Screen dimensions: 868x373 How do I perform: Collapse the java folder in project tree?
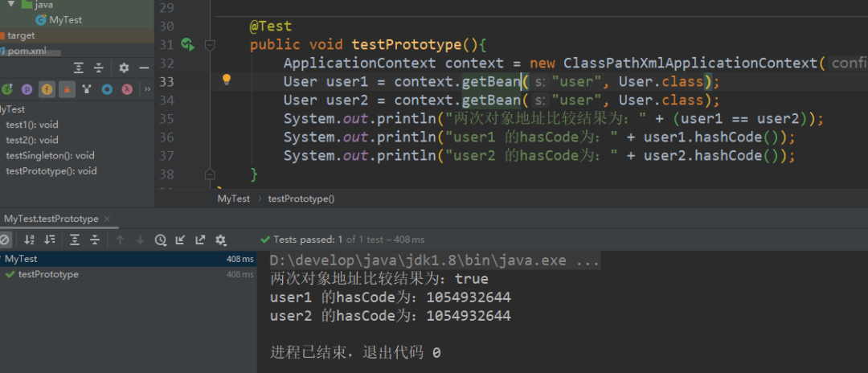pyautogui.click(x=10, y=5)
